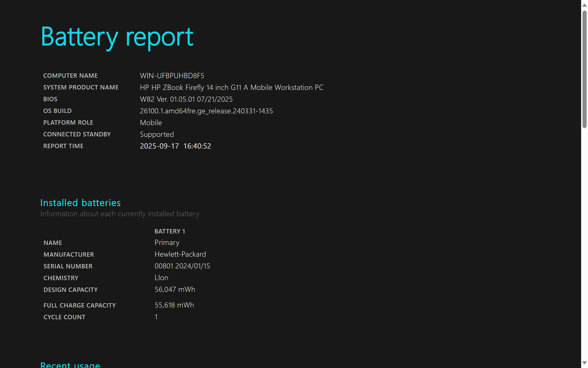This screenshot has width=588, height=368.
Task: Click the vertical scrollbar thumb
Action: (584, 69)
